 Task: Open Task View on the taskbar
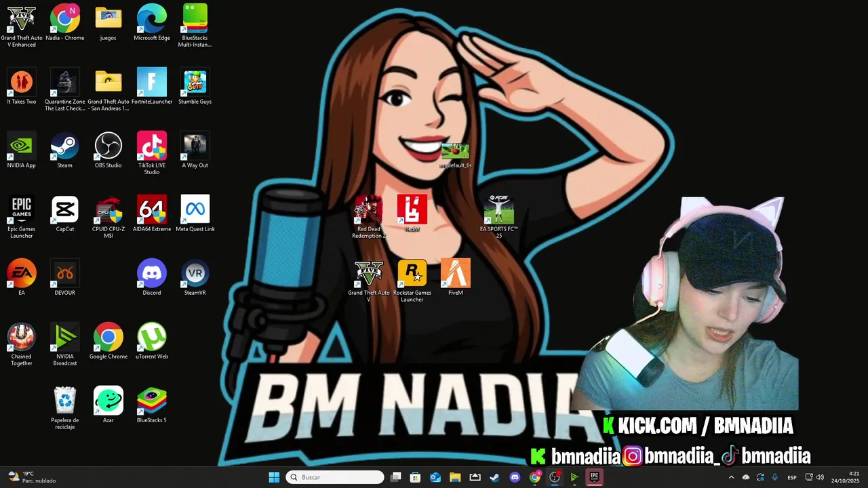[396, 477]
